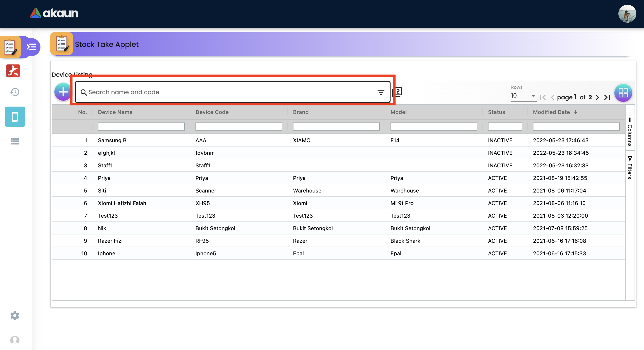Click the Device Name column filter box
644x350 pixels.
pos(141,127)
